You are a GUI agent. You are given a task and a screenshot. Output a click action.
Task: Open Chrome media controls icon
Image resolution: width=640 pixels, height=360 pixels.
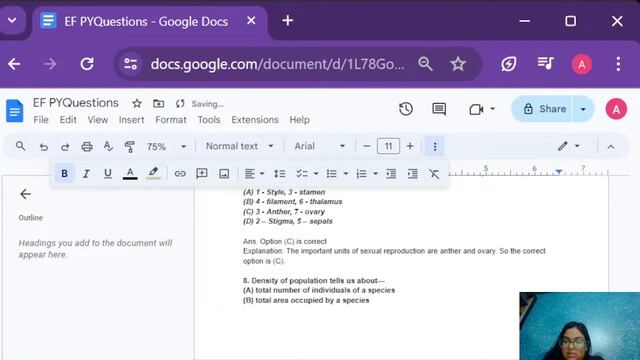click(545, 64)
